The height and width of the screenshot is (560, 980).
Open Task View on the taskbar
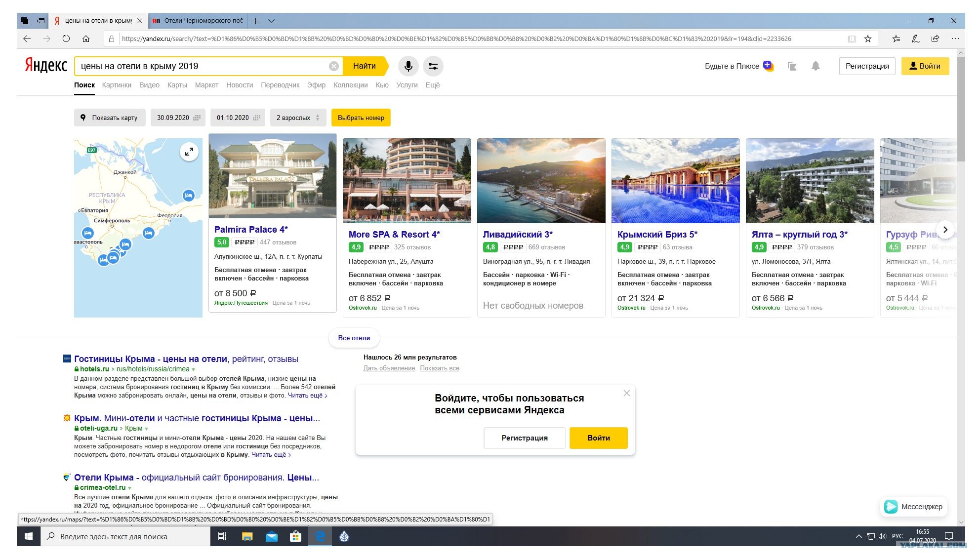pos(222,536)
